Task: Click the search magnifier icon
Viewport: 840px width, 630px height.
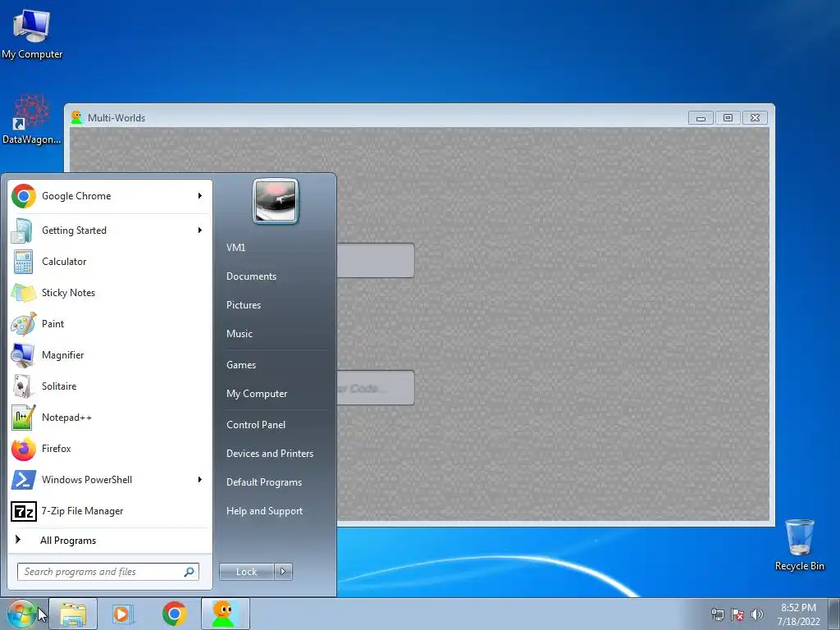Action: pyautogui.click(x=189, y=572)
